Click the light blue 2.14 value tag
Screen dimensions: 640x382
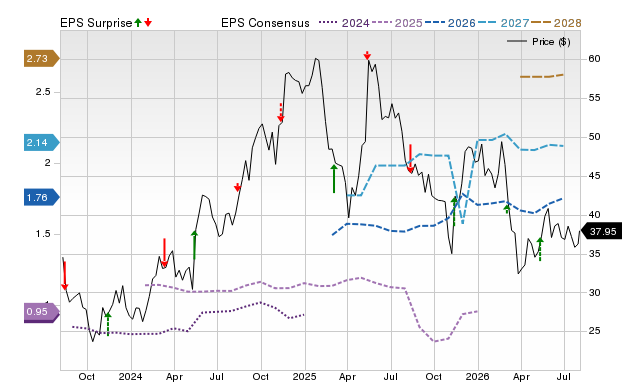click(41, 143)
